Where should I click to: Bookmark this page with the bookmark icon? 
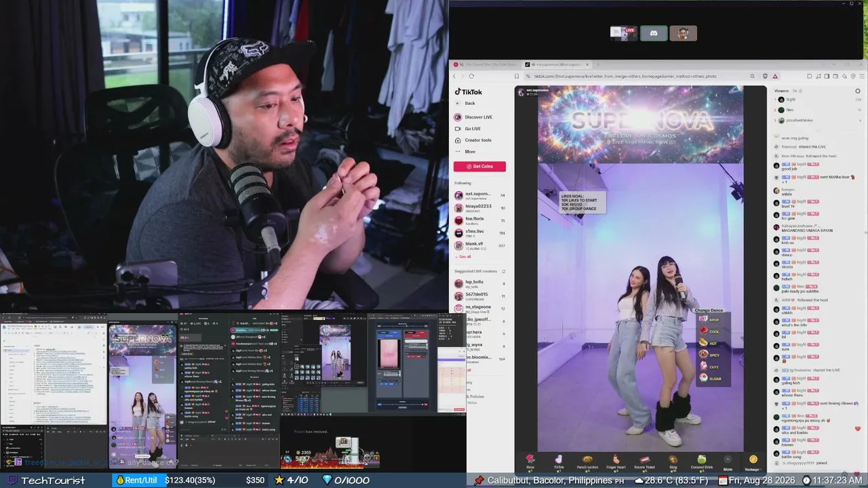[x=517, y=76]
